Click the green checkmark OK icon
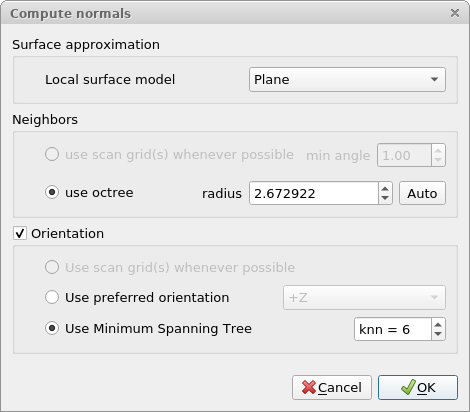This screenshot has width=470, height=412. point(408,387)
